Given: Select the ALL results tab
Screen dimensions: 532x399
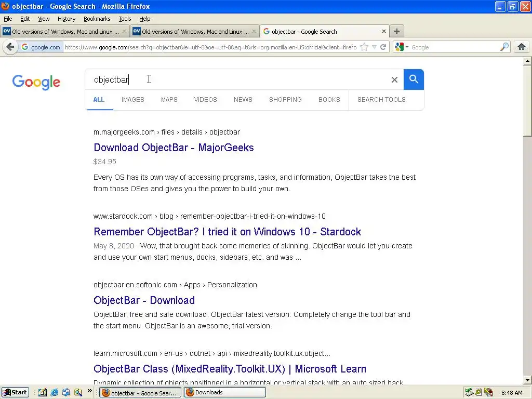Looking at the screenshot, I should pos(99,100).
